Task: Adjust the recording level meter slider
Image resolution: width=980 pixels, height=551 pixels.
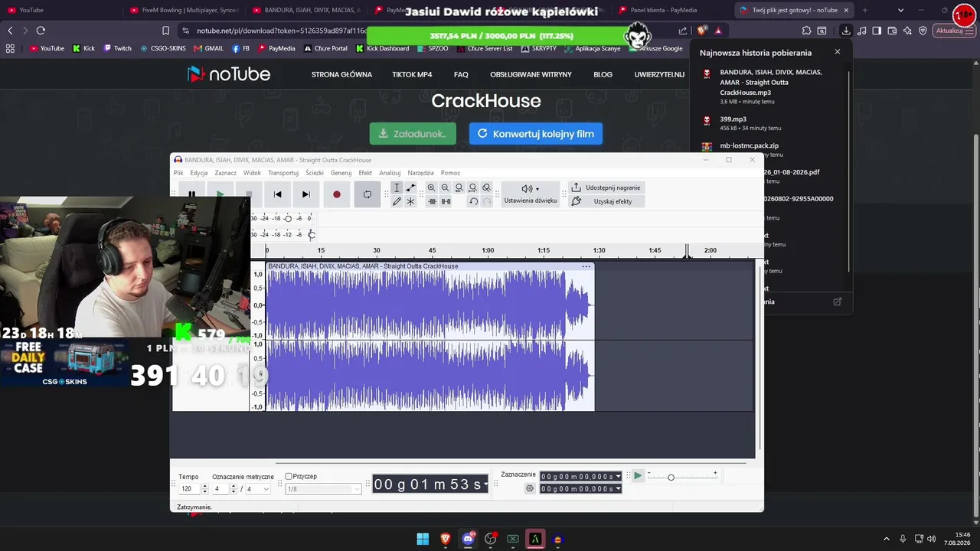Action: (288, 218)
